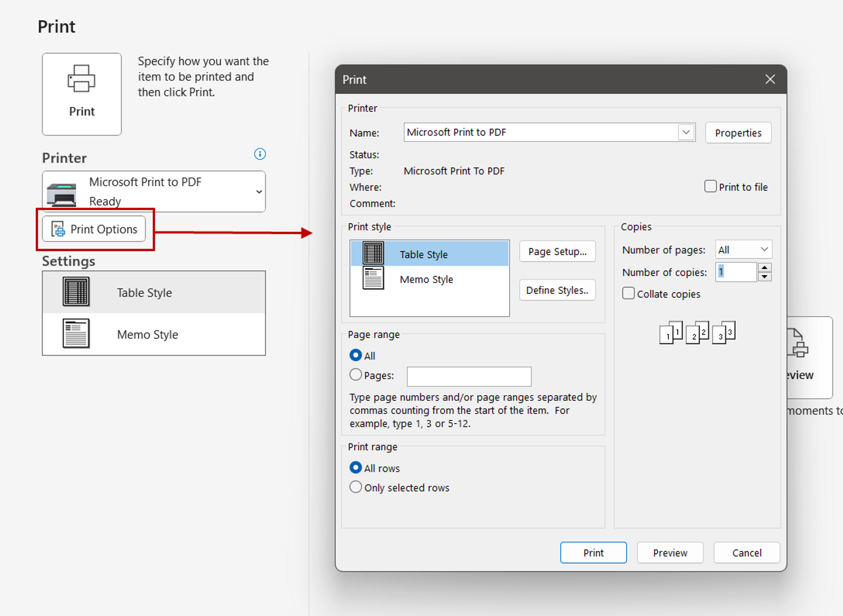Expand the Number of pages dropdown

click(764, 249)
